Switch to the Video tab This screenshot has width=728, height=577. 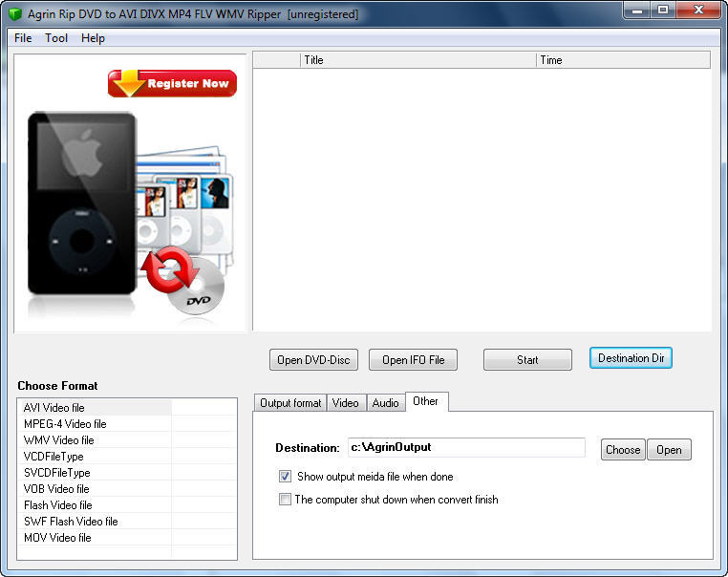click(346, 403)
